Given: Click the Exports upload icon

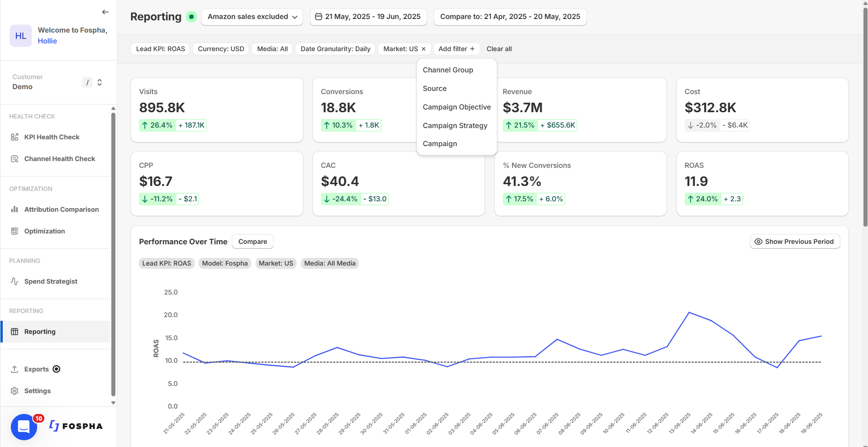Looking at the screenshot, I should pyautogui.click(x=14, y=369).
